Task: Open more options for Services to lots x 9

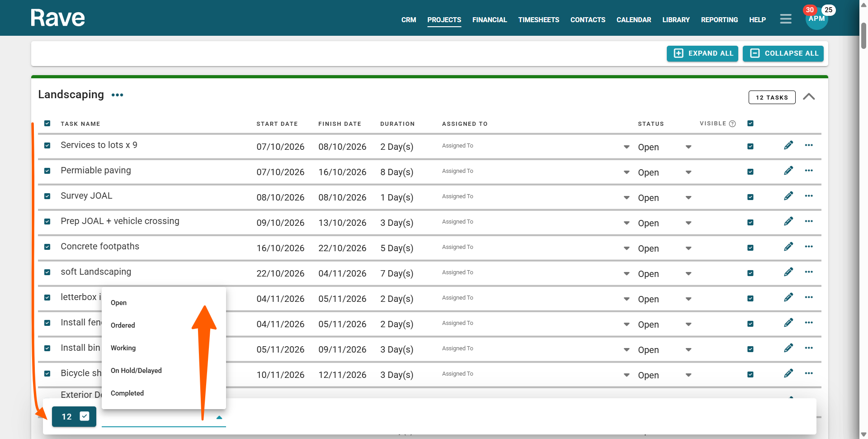Action: (809, 145)
